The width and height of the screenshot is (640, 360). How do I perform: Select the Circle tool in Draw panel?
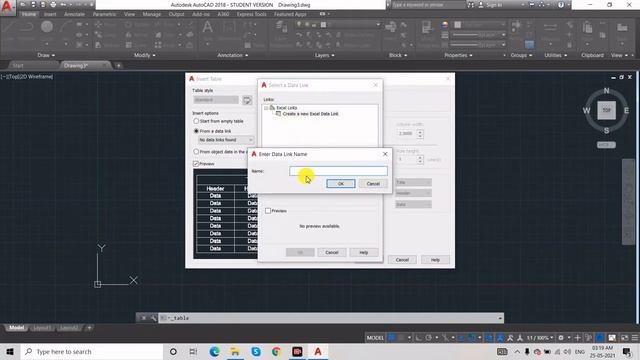pyautogui.click(x=47, y=27)
